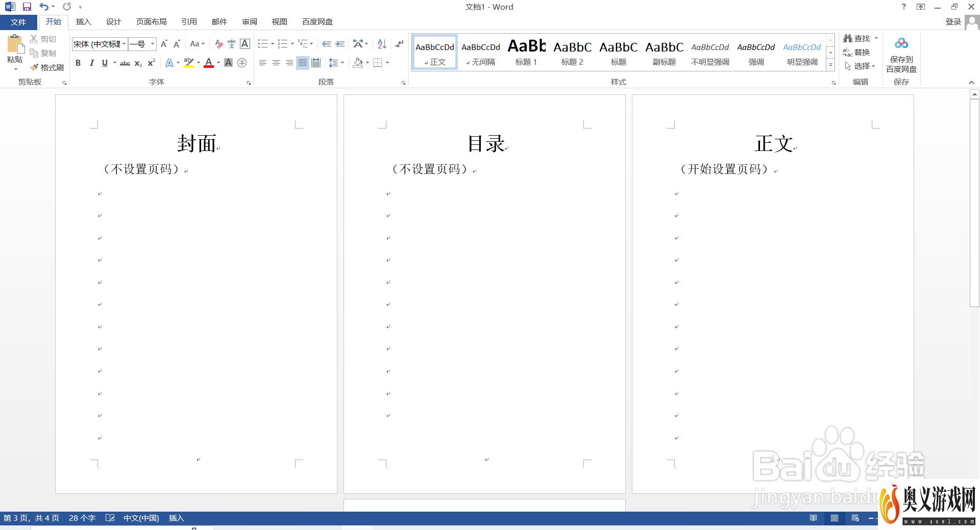The image size is (980, 530).
Task: Select the 标题 1 style
Action: [526, 52]
